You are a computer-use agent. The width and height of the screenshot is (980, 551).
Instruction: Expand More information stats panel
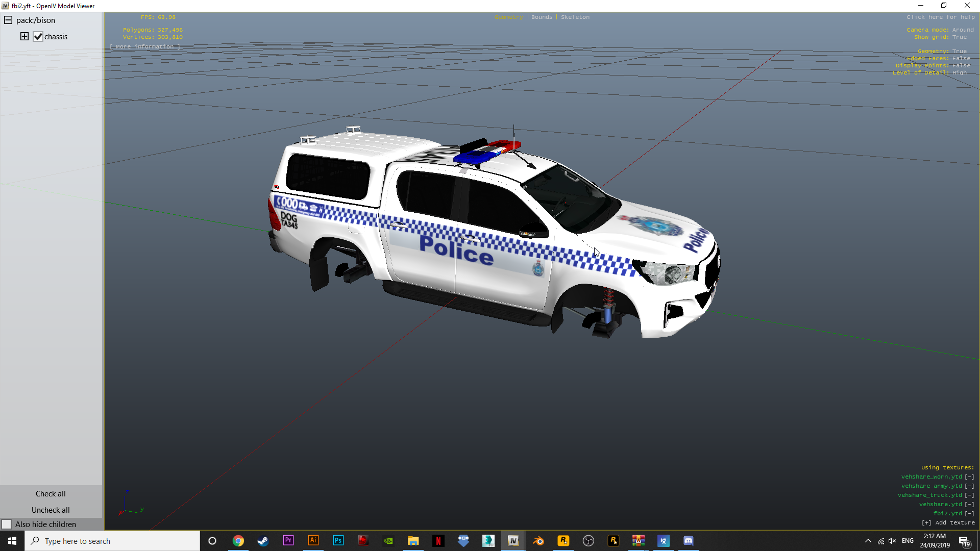(145, 46)
